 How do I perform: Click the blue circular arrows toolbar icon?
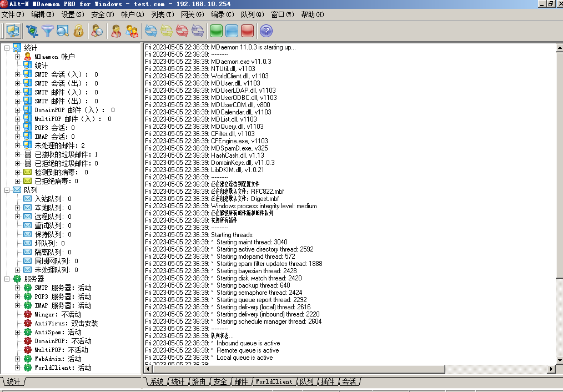coord(151,31)
